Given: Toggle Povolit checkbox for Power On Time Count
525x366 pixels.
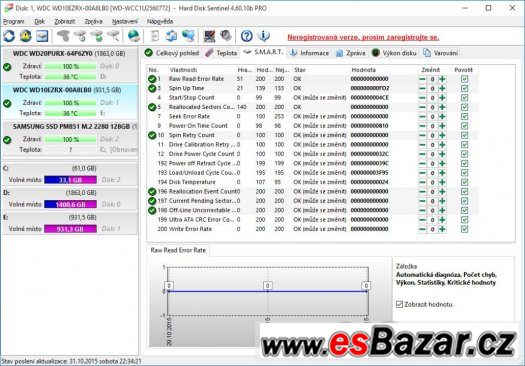Looking at the screenshot, I should click(464, 126).
